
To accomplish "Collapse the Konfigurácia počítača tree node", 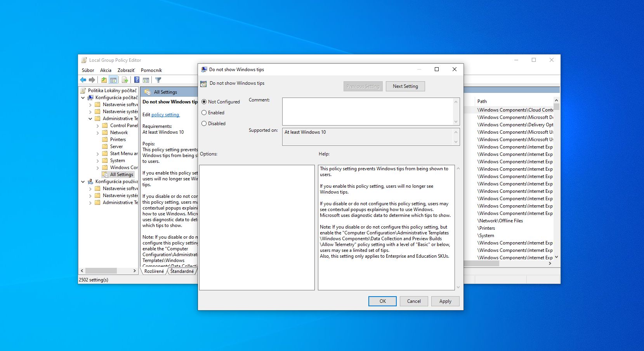I will point(83,98).
